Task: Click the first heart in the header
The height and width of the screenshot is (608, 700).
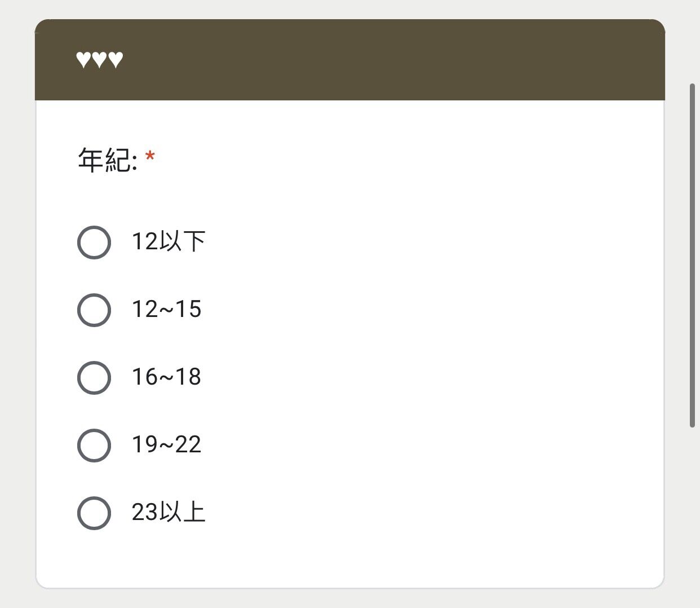Action: click(83, 59)
